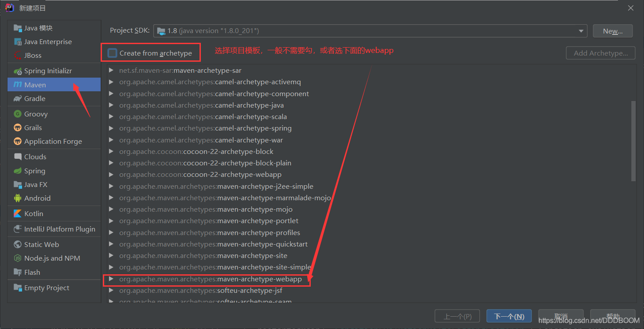
Task: Click the Gradle elephant icon
Action: pos(18,99)
